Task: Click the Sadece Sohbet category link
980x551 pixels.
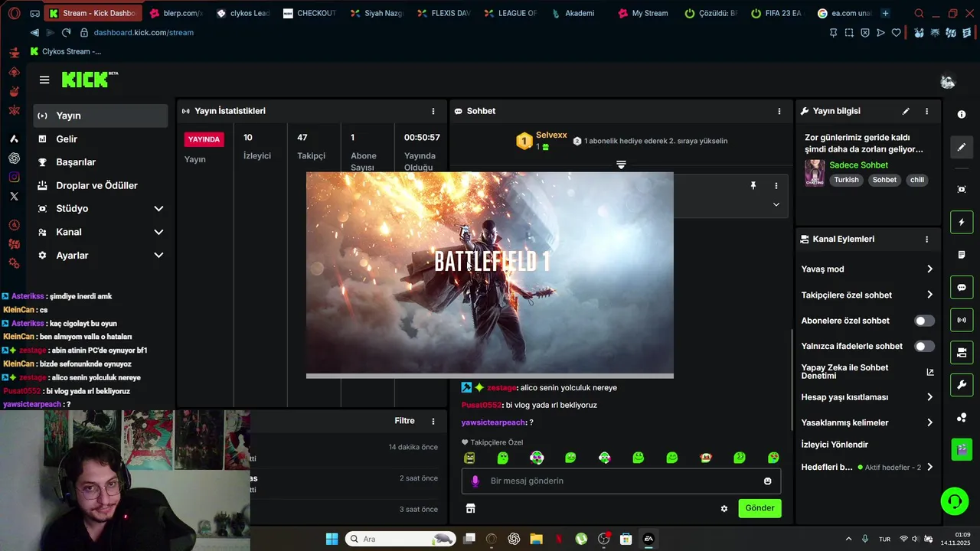Action: click(x=858, y=165)
